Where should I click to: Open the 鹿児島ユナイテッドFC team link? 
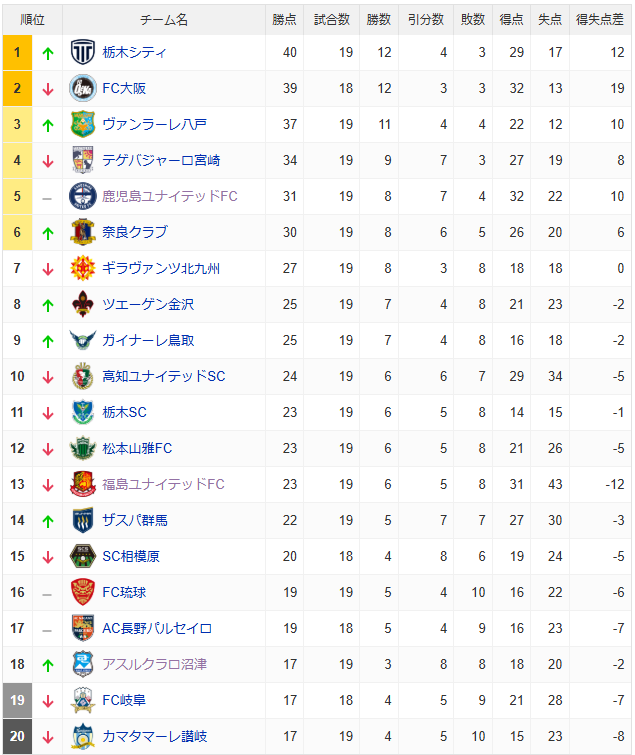[169, 196]
